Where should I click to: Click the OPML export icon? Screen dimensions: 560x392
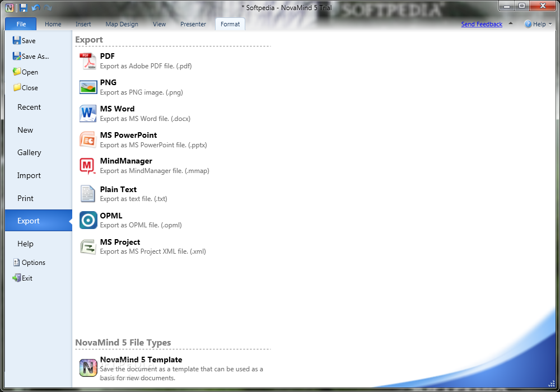coord(88,220)
